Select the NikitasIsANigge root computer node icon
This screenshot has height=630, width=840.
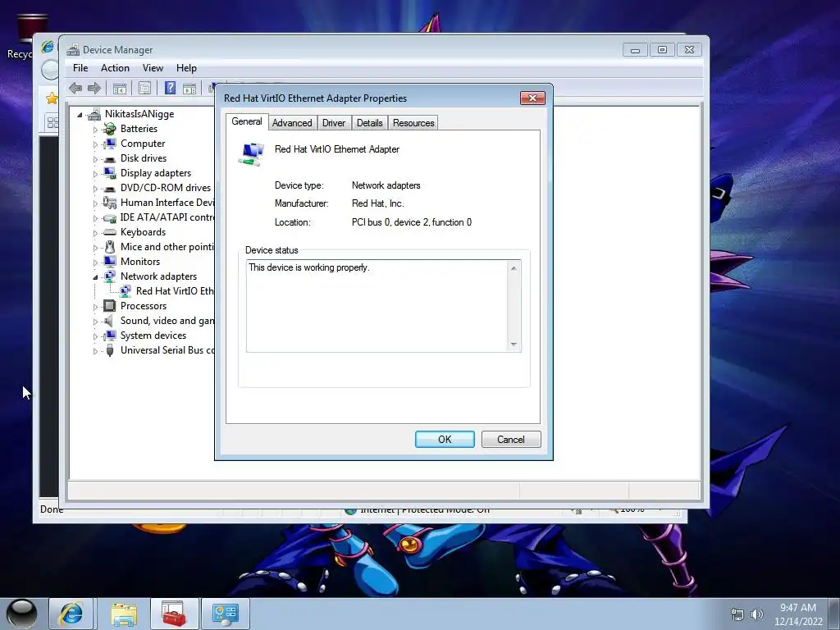(x=94, y=114)
